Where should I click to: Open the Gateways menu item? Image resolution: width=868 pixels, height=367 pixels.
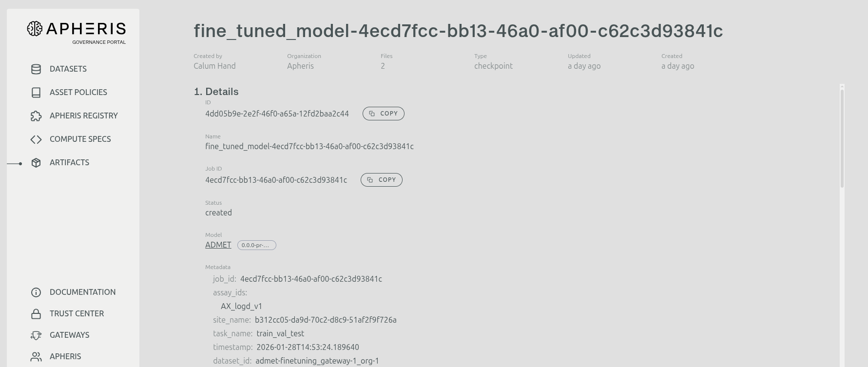(x=69, y=335)
